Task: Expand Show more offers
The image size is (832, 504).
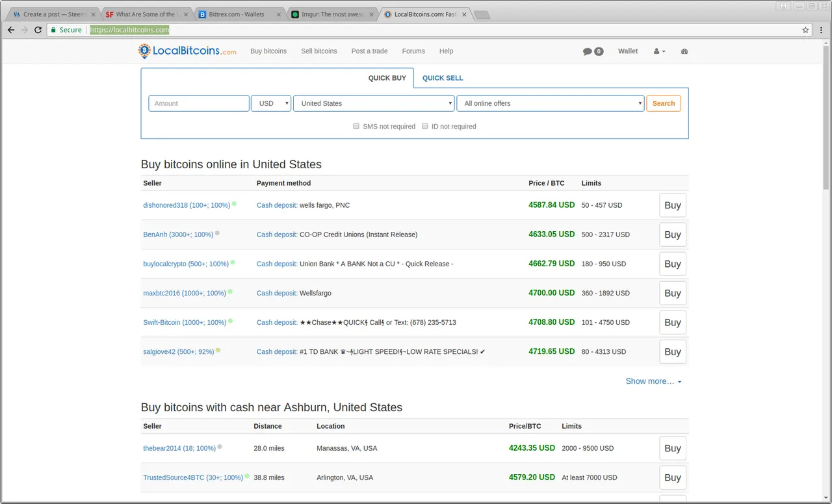Action: 653,381
